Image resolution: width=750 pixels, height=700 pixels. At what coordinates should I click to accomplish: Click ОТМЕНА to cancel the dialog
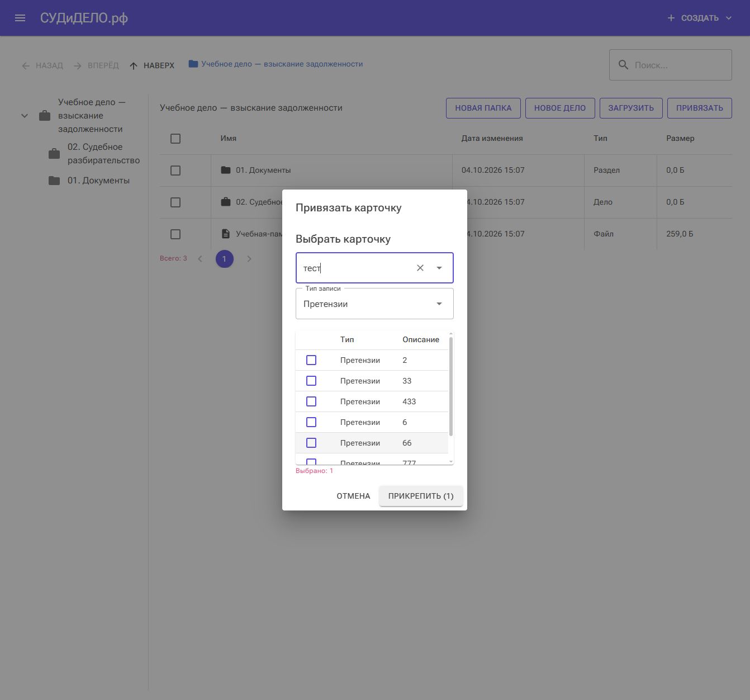point(353,496)
